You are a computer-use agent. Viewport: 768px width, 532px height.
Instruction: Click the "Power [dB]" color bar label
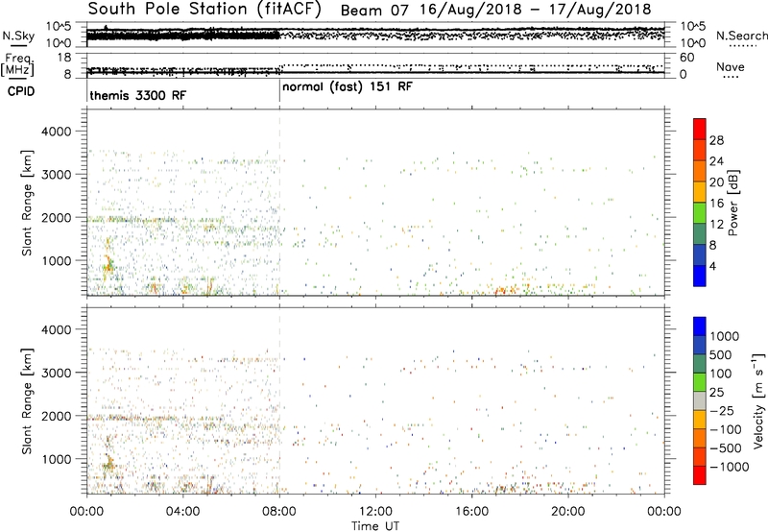(732, 203)
